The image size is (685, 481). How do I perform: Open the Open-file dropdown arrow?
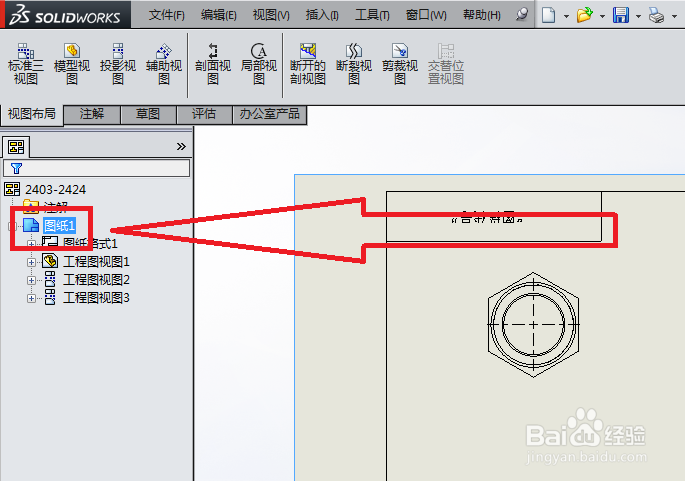[602, 17]
